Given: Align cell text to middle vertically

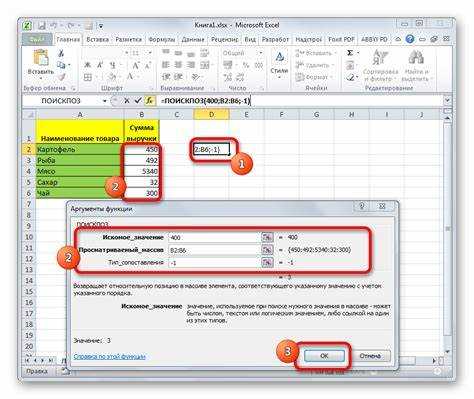Looking at the screenshot, I should click(178, 53).
